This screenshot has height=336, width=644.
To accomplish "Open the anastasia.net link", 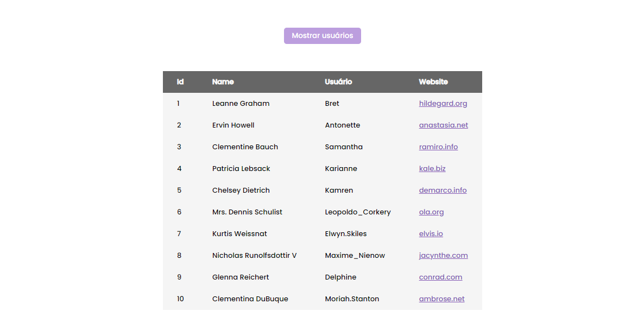I will pos(443,125).
